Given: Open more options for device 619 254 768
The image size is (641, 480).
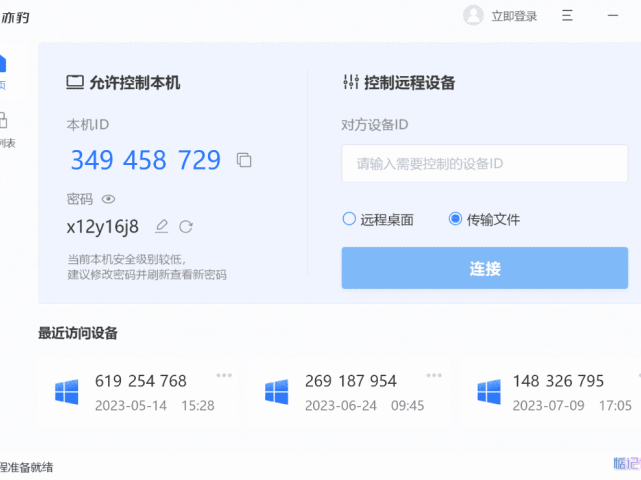Looking at the screenshot, I should [x=224, y=375].
